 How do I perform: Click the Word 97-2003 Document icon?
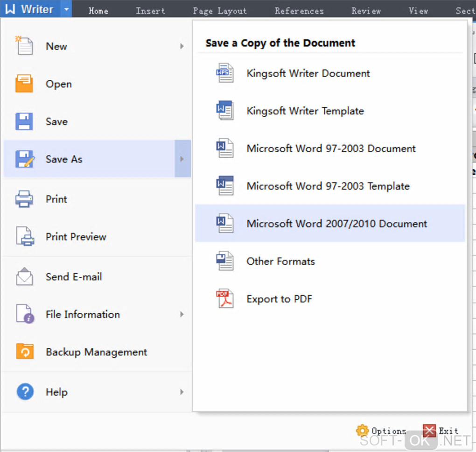tap(224, 148)
